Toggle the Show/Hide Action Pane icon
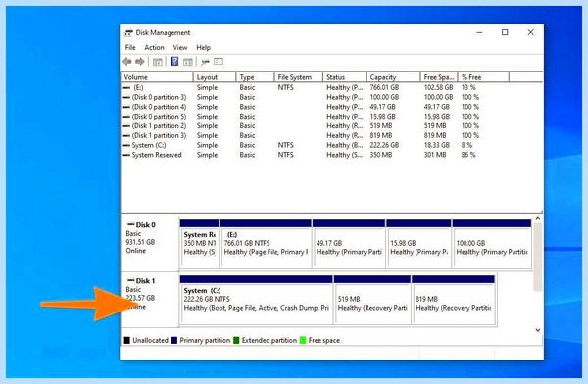This screenshot has width=588, height=384. point(187,62)
